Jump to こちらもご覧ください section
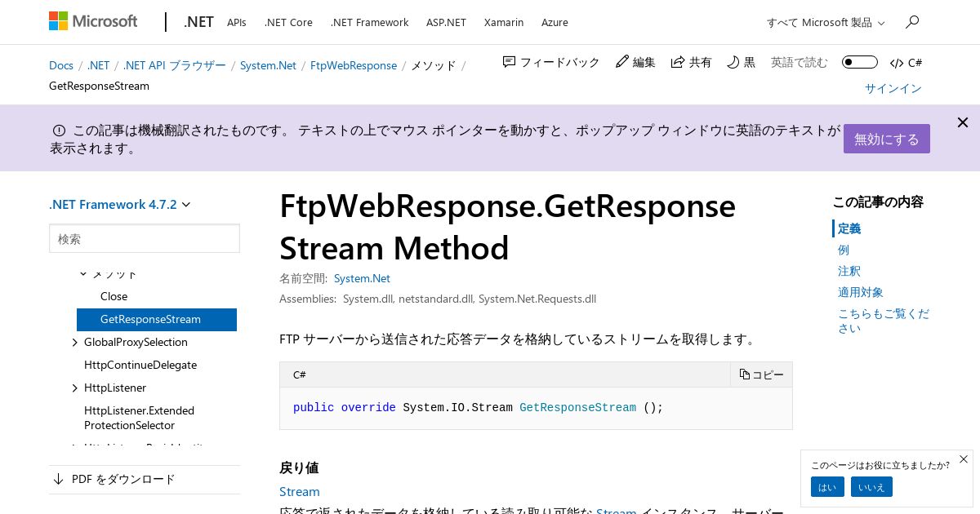The height and width of the screenshot is (514, 980). [884, 321]
